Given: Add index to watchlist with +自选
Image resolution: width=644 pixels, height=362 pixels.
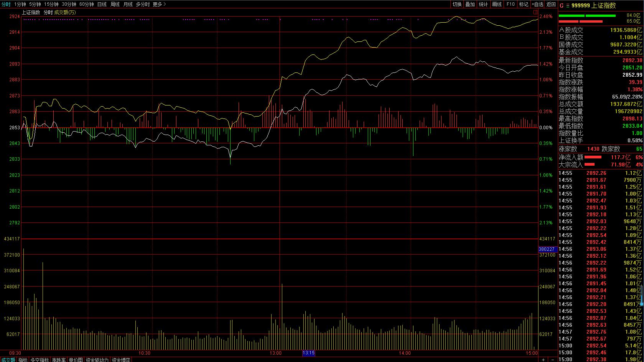Looking at the screenshot, I should coord(537,4).
